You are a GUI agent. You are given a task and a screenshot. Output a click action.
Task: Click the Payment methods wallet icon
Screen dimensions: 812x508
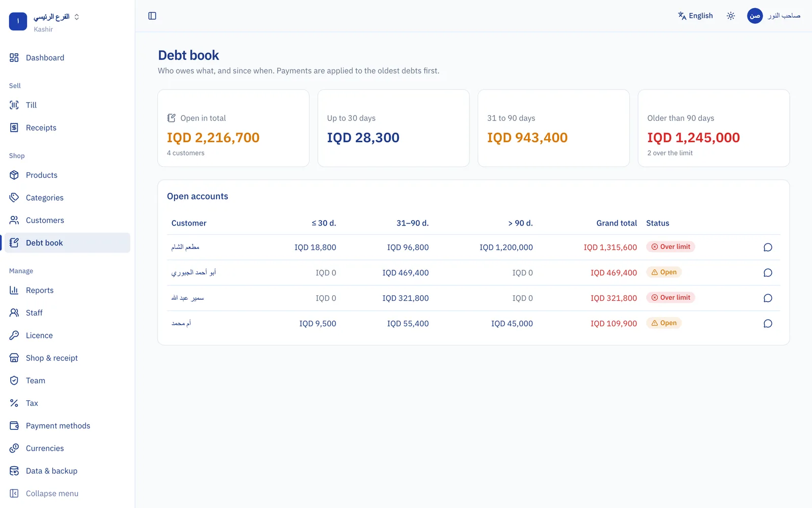[x=14, y=426]
